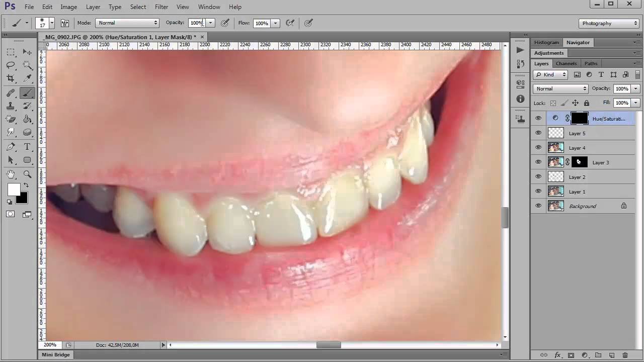The image size is (644, 362).
Task: Choose the Lasso tool
Action: pyautogui.click(x=11, y=65)
